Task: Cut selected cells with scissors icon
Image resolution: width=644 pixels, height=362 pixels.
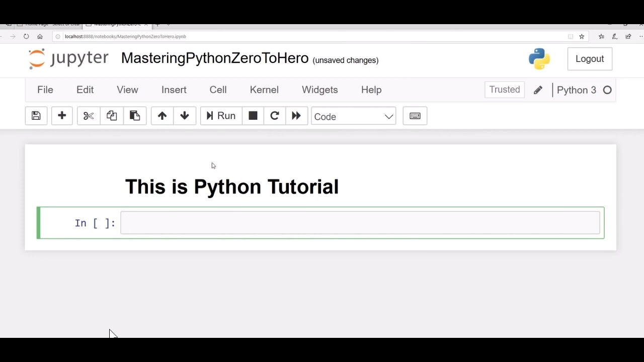Action: 89,116
